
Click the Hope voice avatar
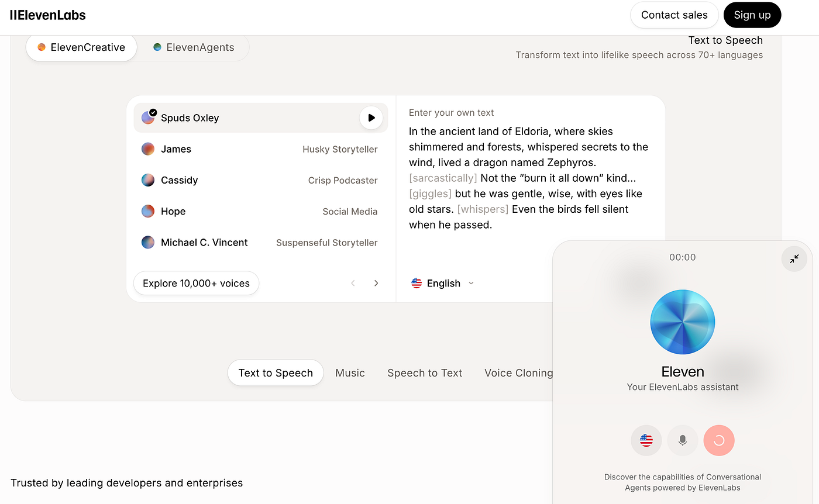(148, 211)
